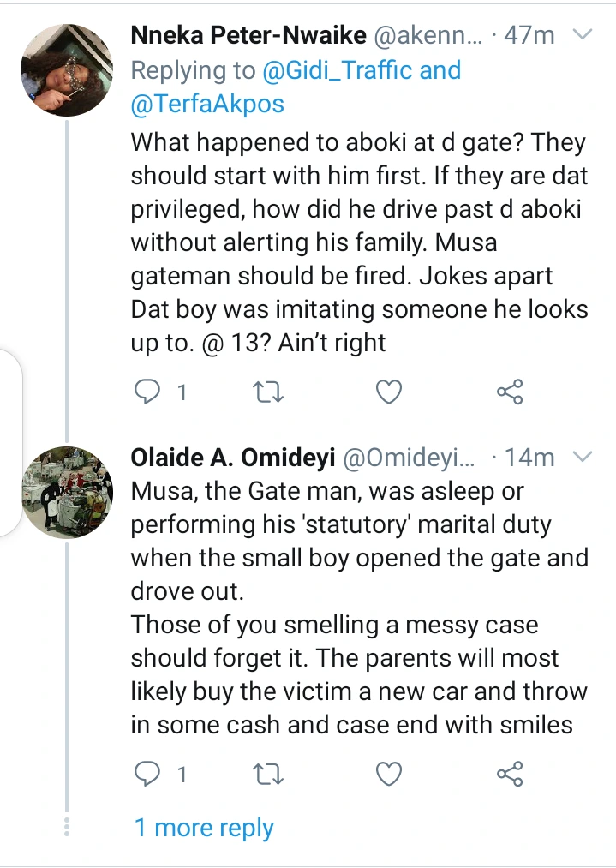Open the @TerfaAkpos mention link
Image resolution: width=616 pixels, height=868 pixels.
(208, 104)
